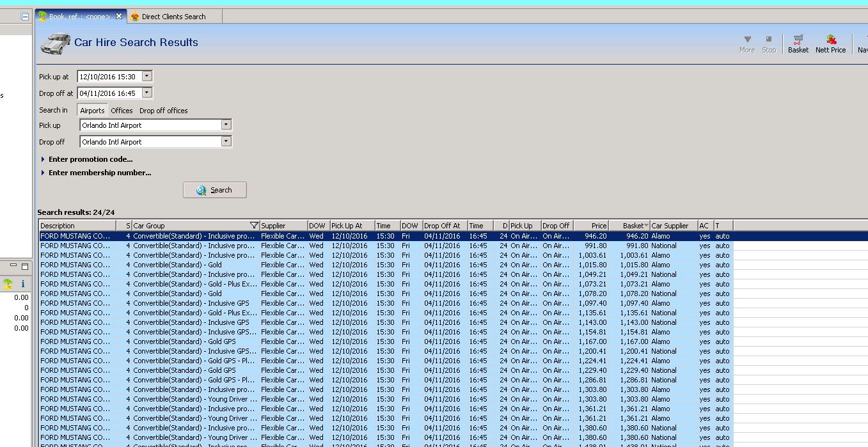Switch to Direct Clients Search tab
This screenshot has height=447, width=868.
click(x=173, y=17)
